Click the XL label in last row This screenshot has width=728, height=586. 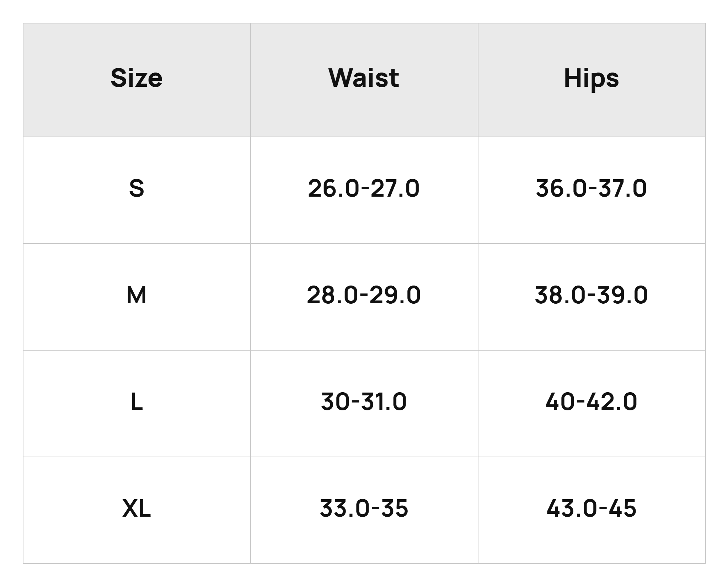pos(136,508)
